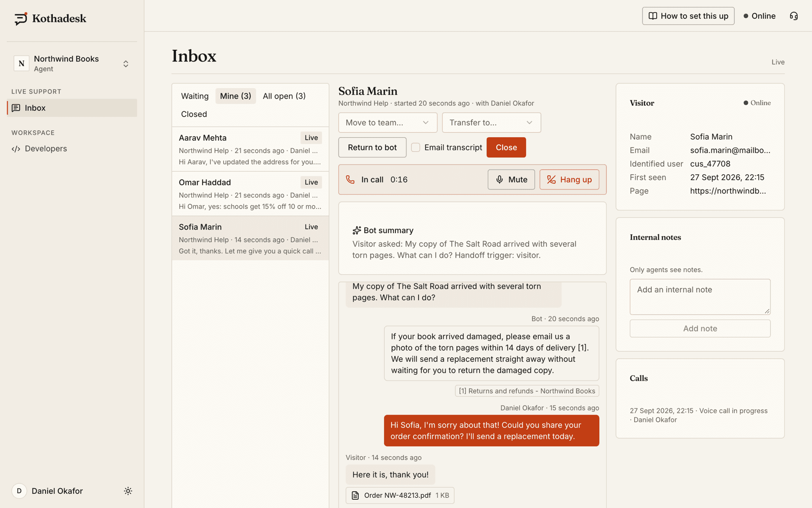
Task: Toggle theme with the sun icon
Action: [x=128, y=491]
